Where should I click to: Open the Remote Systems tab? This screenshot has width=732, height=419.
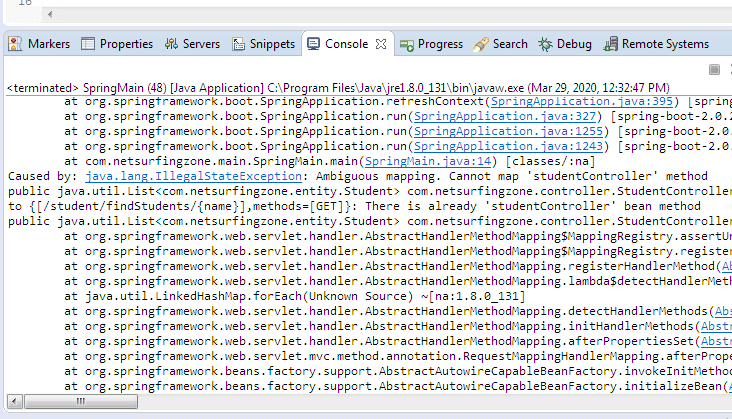[656, 44]
